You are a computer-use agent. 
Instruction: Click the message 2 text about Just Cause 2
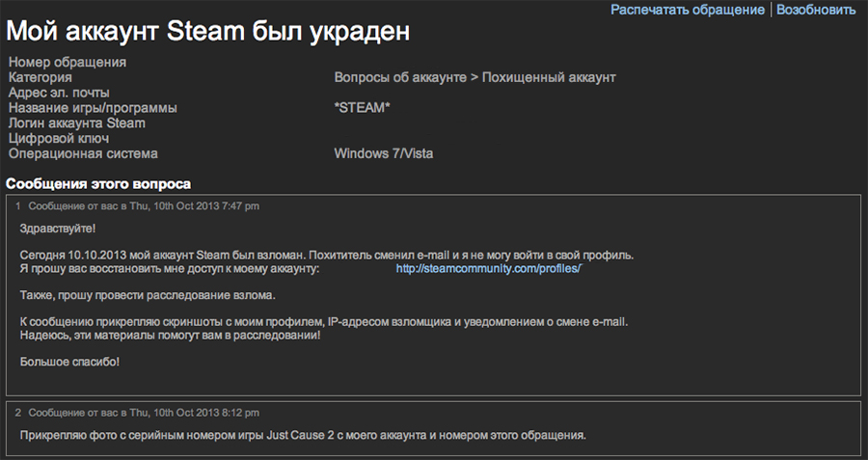303,435
